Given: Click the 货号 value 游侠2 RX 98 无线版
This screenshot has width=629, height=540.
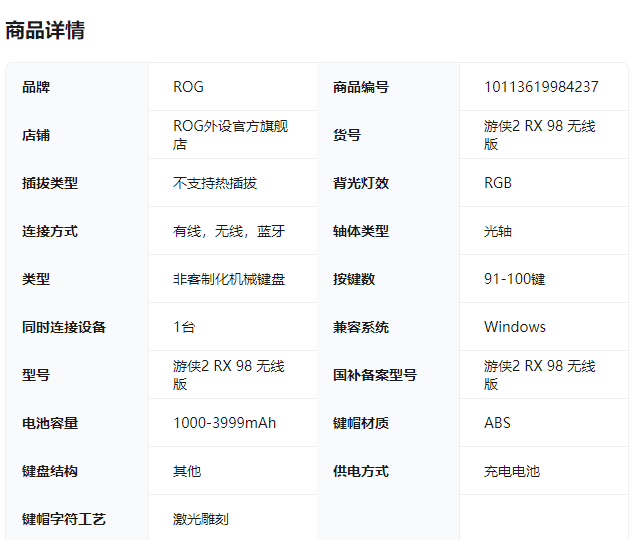Looking at the screenshot, I should [x=539, y=135].
